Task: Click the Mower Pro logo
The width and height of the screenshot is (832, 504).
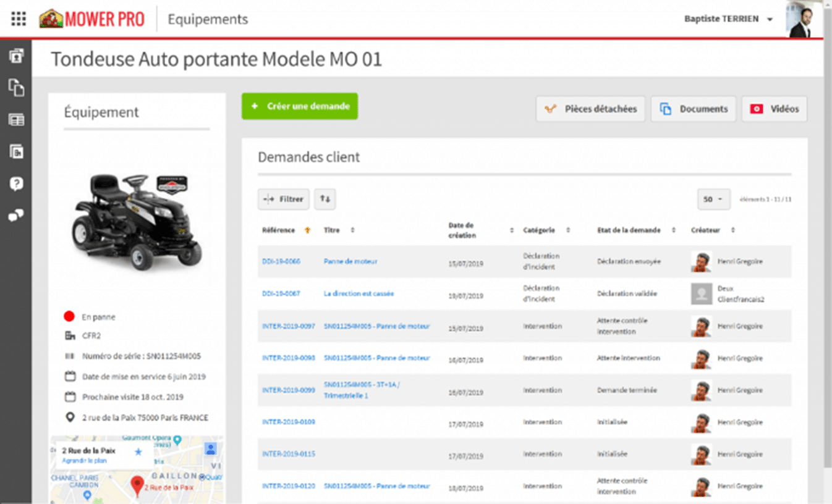Action: [x=91, y=19]
